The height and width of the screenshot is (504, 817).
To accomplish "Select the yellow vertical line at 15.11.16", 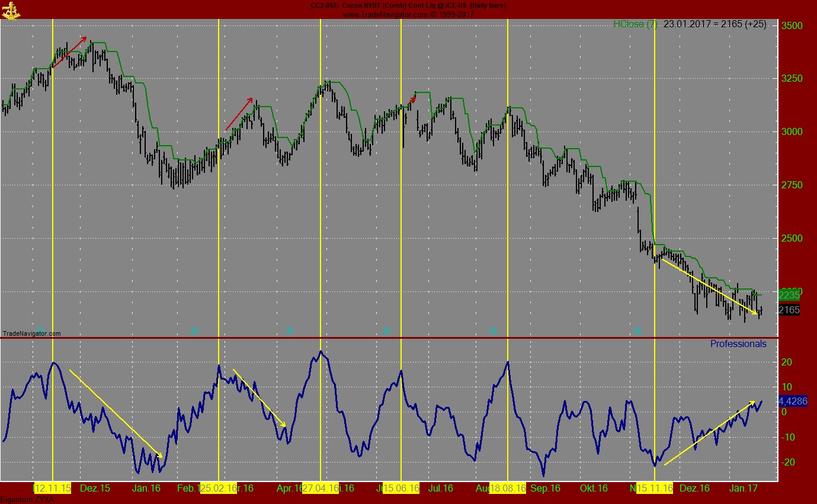I will tap(654, 178).
